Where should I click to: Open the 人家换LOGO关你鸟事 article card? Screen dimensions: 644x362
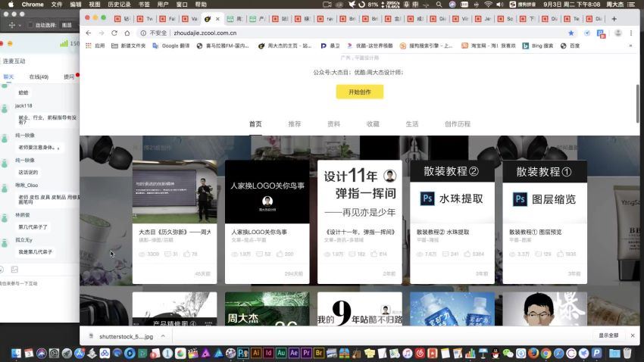267,222
